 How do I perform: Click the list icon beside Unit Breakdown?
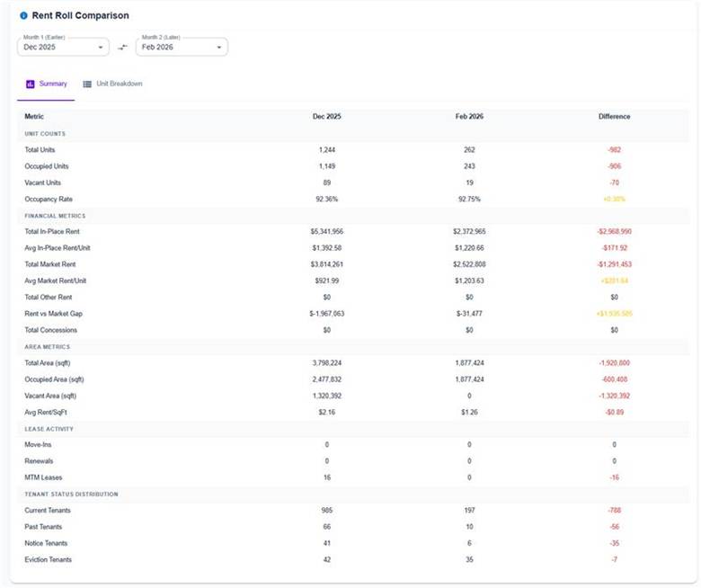[x=87, y=84]
